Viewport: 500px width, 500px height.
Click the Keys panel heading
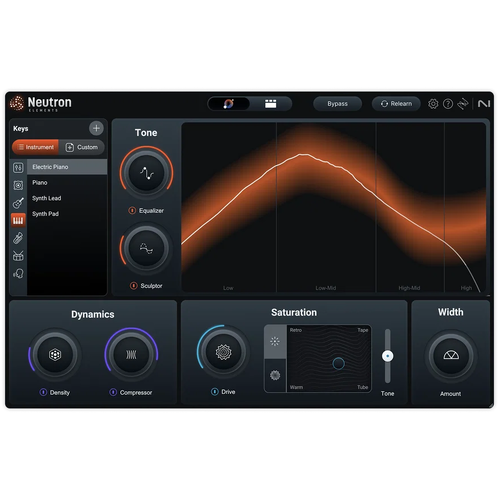point(21,129)
